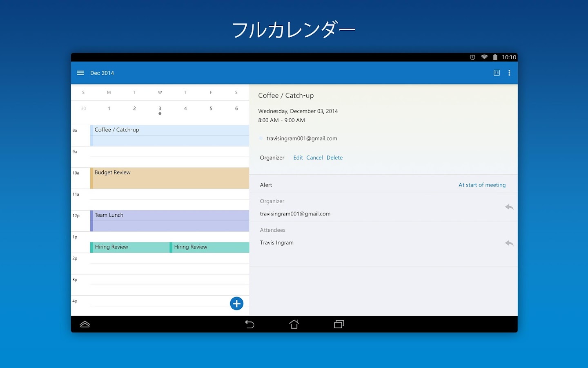
Task: Create a new event with the plus button
Action: pos(236,303)
